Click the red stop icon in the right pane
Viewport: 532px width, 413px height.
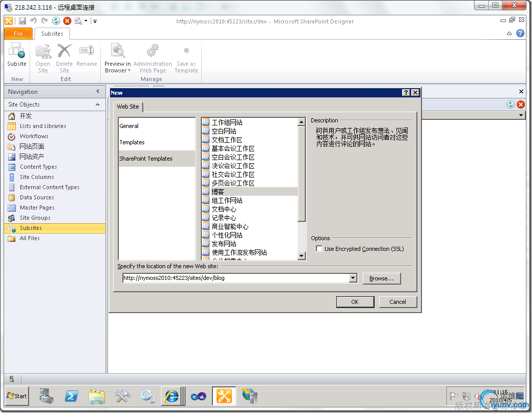[521, 105]
